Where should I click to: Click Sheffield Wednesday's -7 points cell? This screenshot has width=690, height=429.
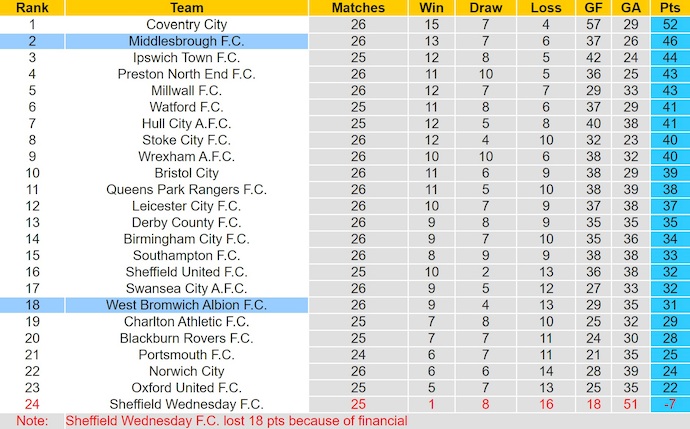[669, 403]
